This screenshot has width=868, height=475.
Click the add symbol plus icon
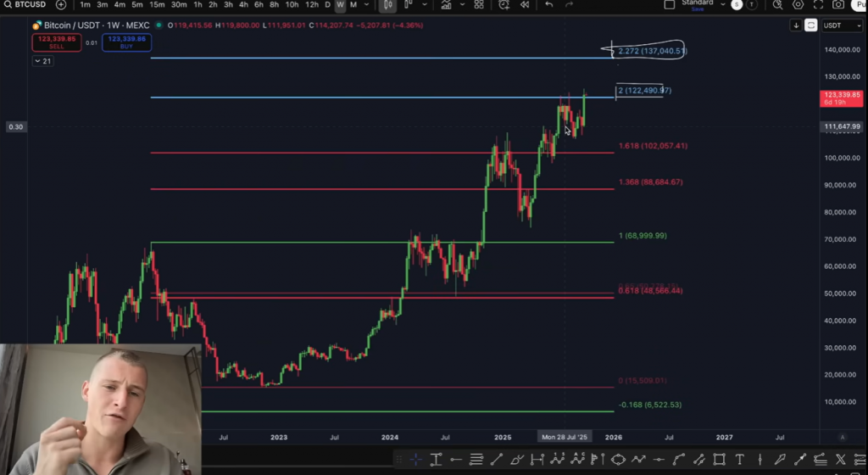(x=60, y=5)
